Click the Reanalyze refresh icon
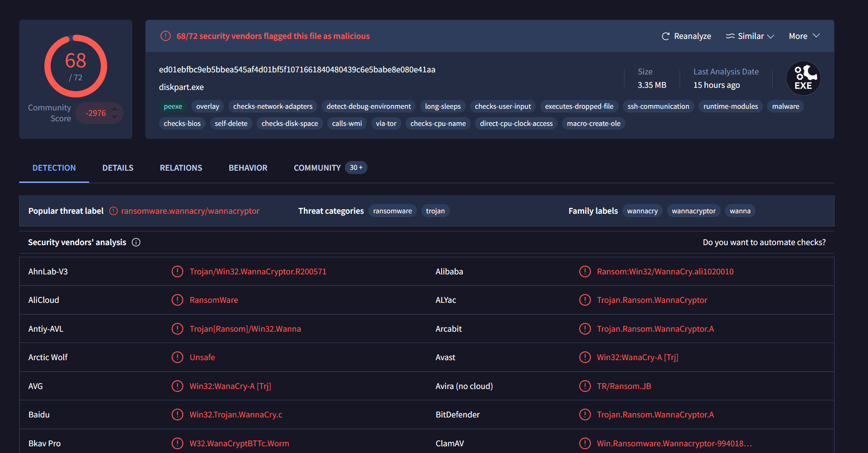Screen dimensions: 868x453 coord(665,36)
